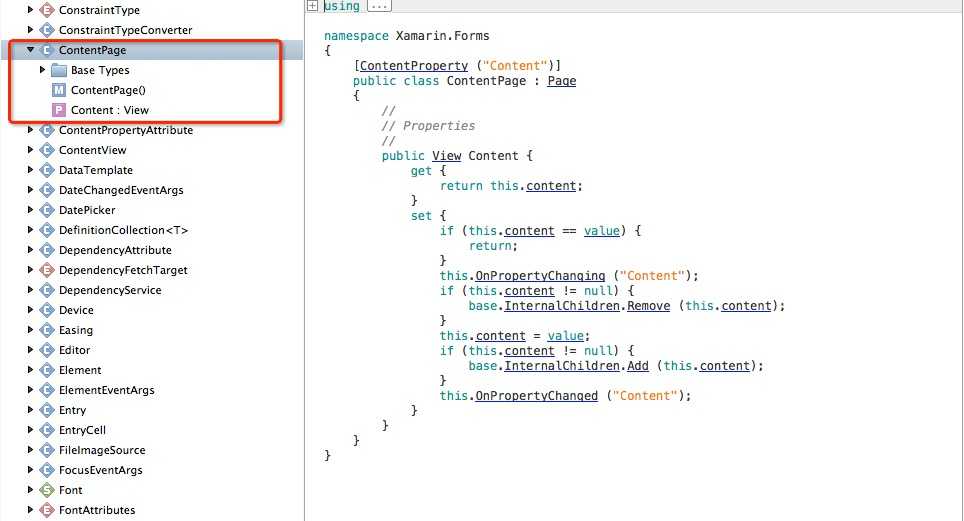Follow the Page base class link
This screenshot has width=964, height=521.
[561, 81]
